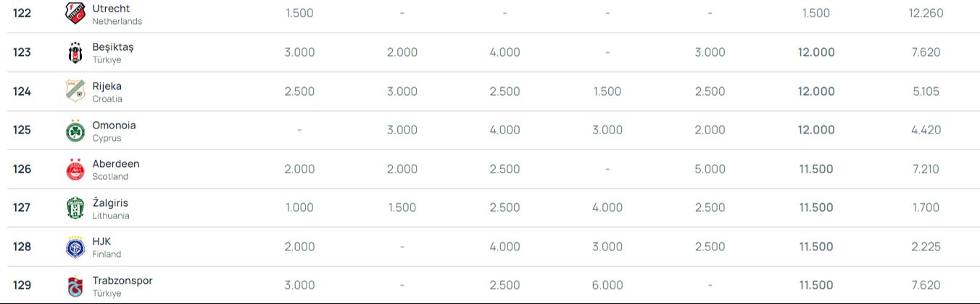The image size is (980, 304).
Task: Click the Omonoia club crest icon
Action: coord(75,131)
